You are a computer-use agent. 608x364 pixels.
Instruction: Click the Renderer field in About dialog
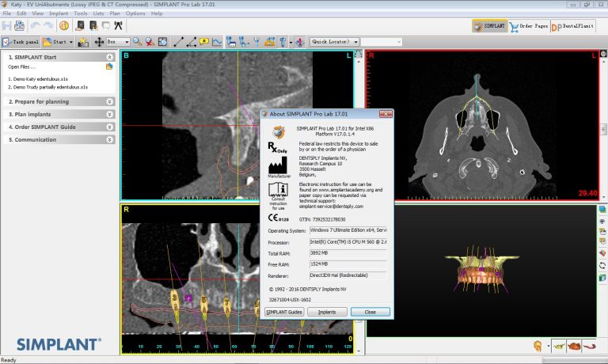(348, 276)
